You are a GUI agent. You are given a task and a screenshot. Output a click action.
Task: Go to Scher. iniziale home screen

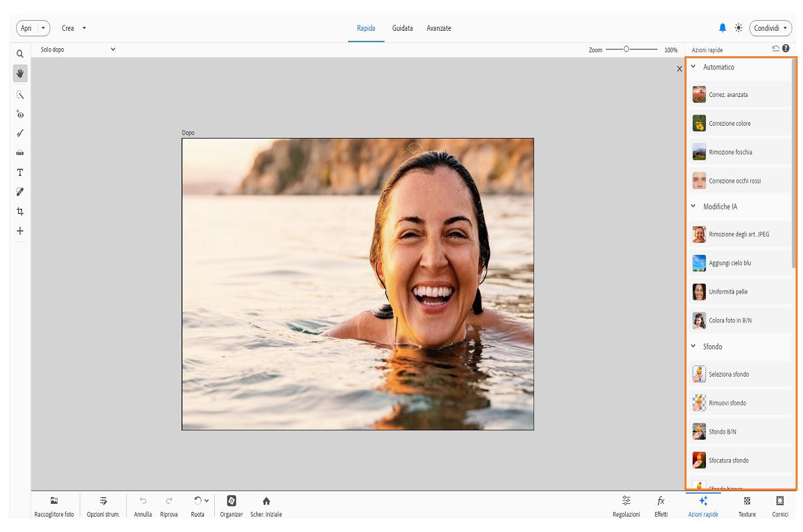(266, 501)
